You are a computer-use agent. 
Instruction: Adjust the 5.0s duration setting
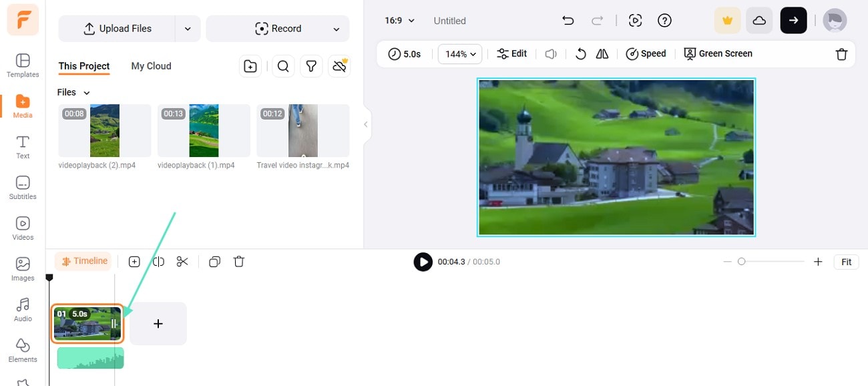point(405,54)
